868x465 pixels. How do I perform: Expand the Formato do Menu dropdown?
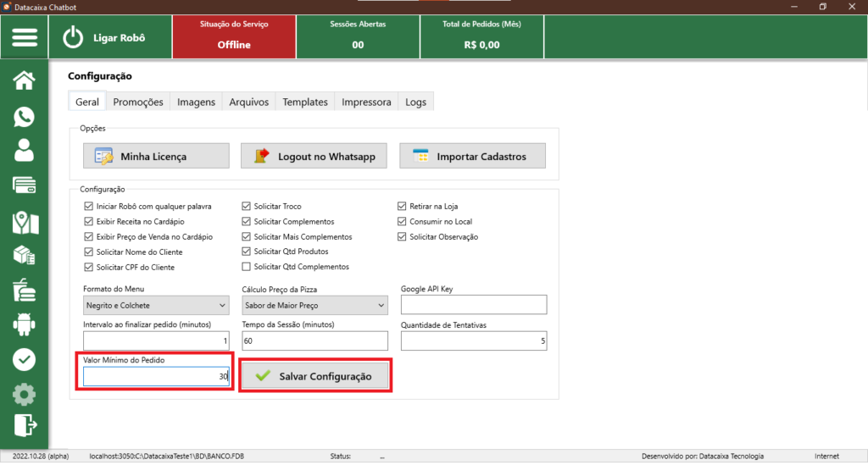[156, 305]
